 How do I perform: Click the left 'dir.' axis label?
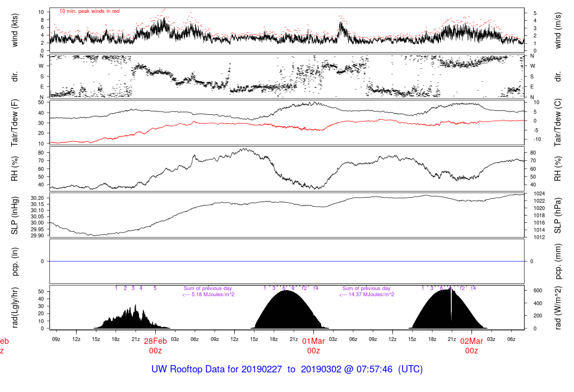15,76
